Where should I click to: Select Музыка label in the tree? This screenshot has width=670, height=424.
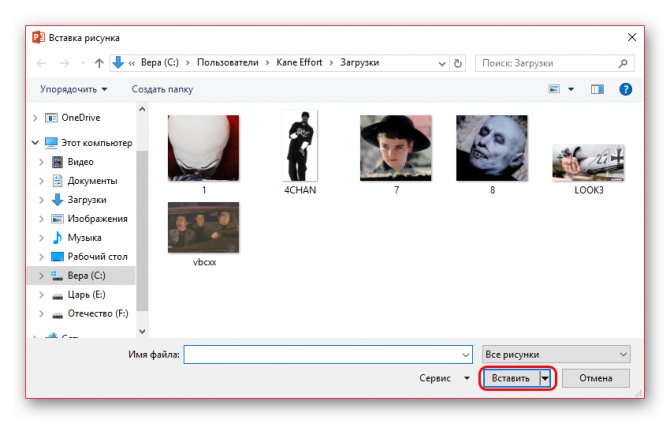(85, 237)
